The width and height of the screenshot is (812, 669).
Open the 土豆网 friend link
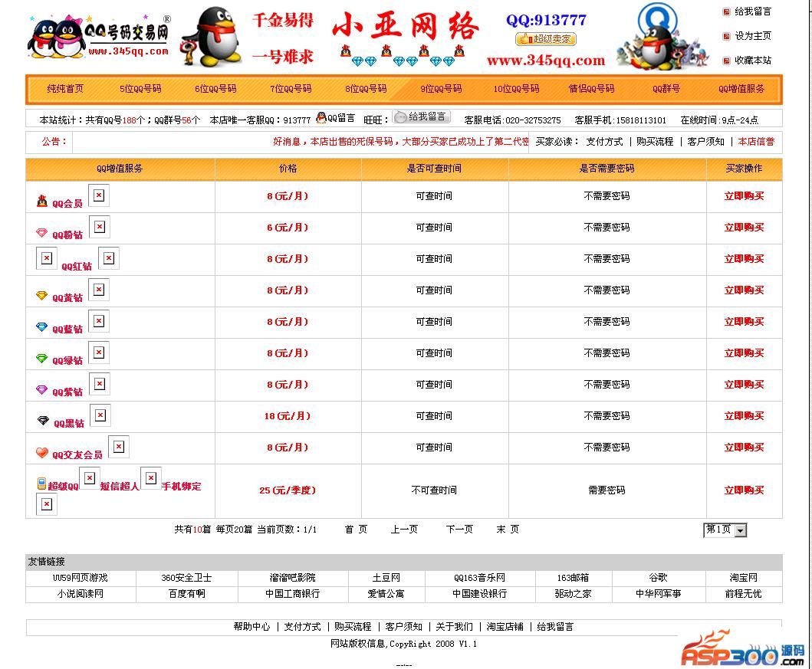point(386,578)
